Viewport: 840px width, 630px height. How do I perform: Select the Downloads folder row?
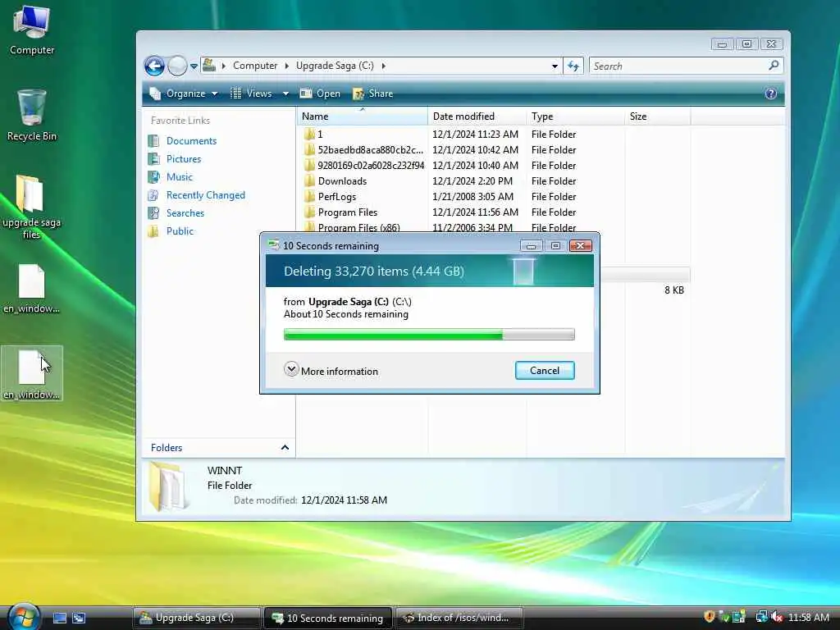[342, 181]
